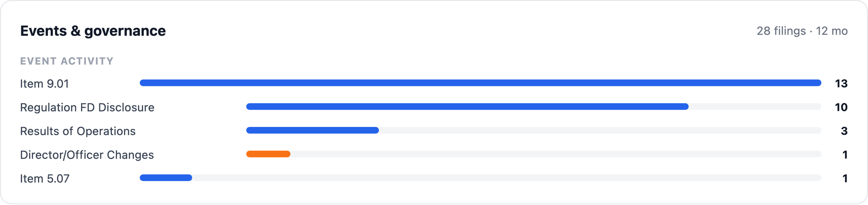The image size is (868, 205).
Task: Click the Item 5.07 short blue bar
Action: [166, 178]
